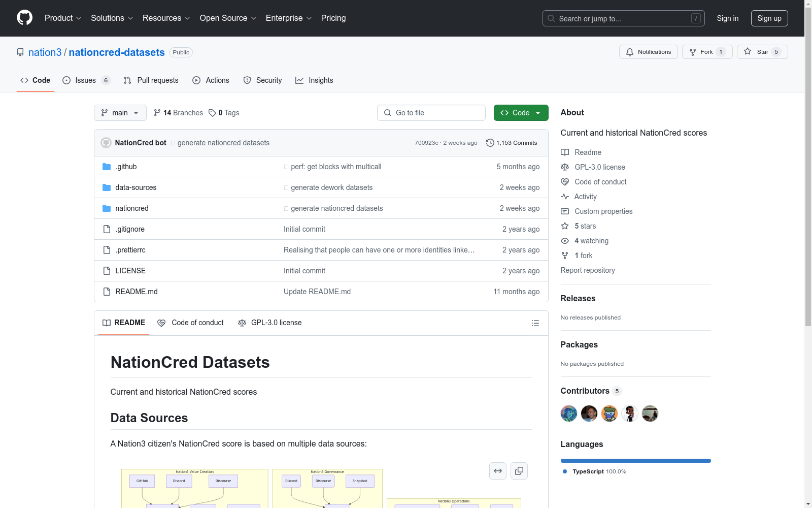This screenshot has width=812, height=508.
Task: Select the GPL-3.0 license README tab
Action: pyautogui.click(x=270, y=323)
